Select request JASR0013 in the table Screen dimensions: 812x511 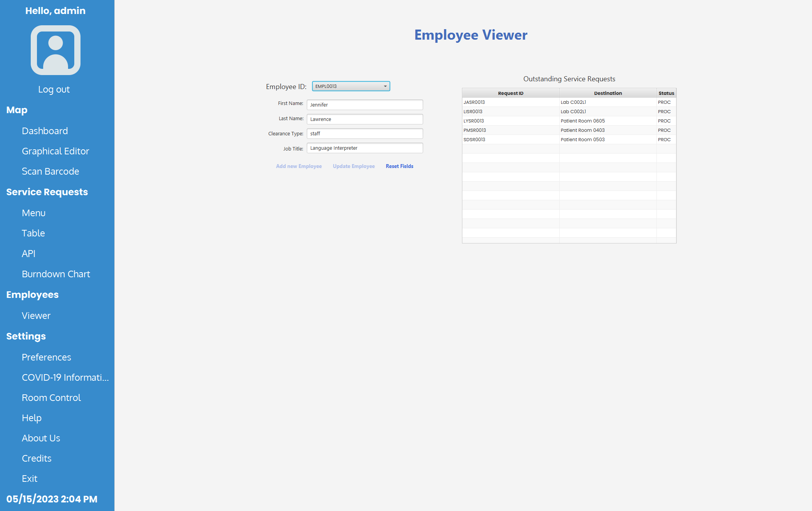(x=510, y=102)
